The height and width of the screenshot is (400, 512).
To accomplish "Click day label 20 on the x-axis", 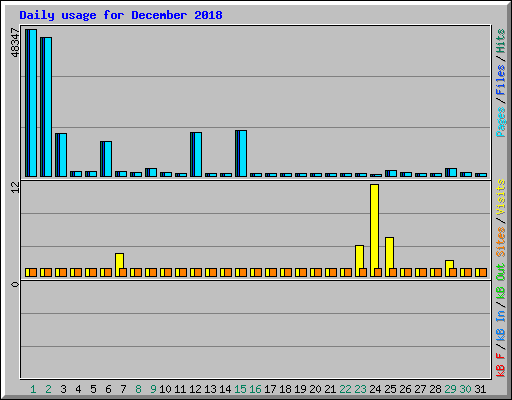I will [315, 389].
